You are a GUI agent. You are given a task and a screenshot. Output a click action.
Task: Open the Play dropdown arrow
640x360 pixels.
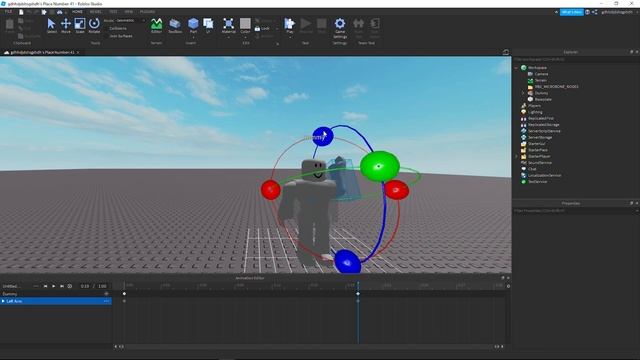[289, 37]
